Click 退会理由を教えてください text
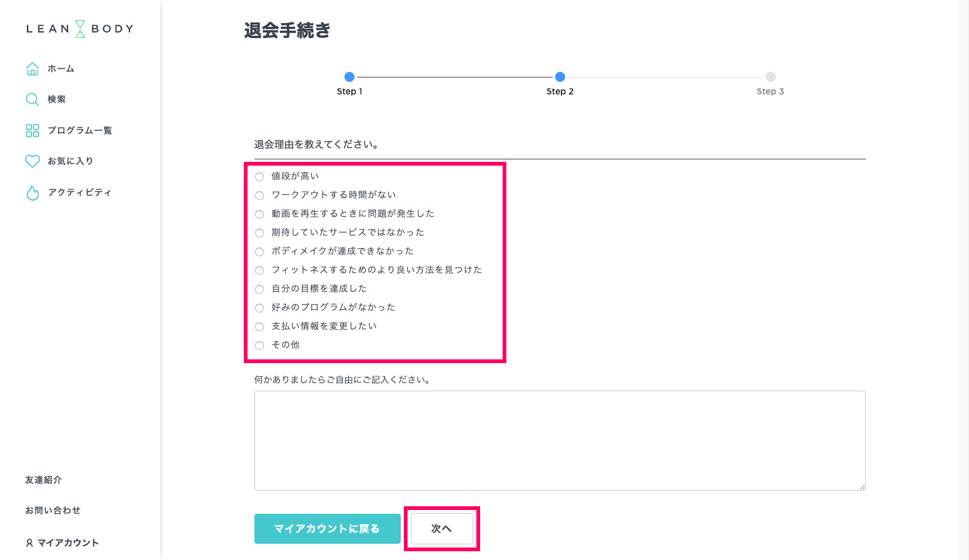Image resolution: width=969 pixels, height=560 pixels. coord(316,144)
